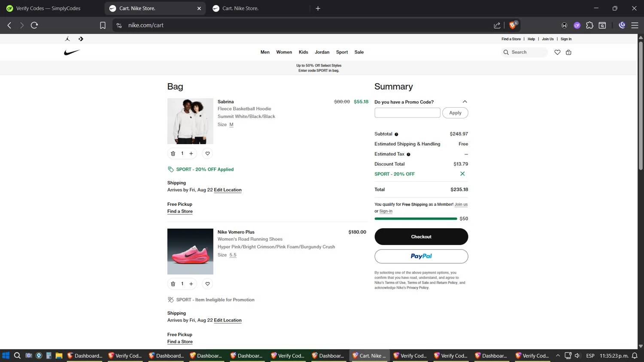Click the browser back arrow
644x362 pixels.
tap(9, 25)
